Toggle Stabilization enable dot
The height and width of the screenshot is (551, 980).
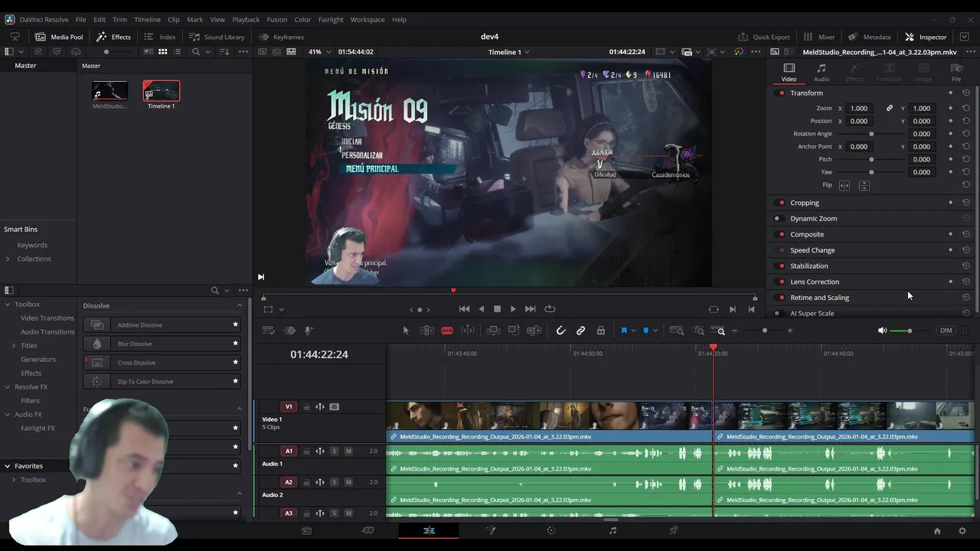coord(781,266)
